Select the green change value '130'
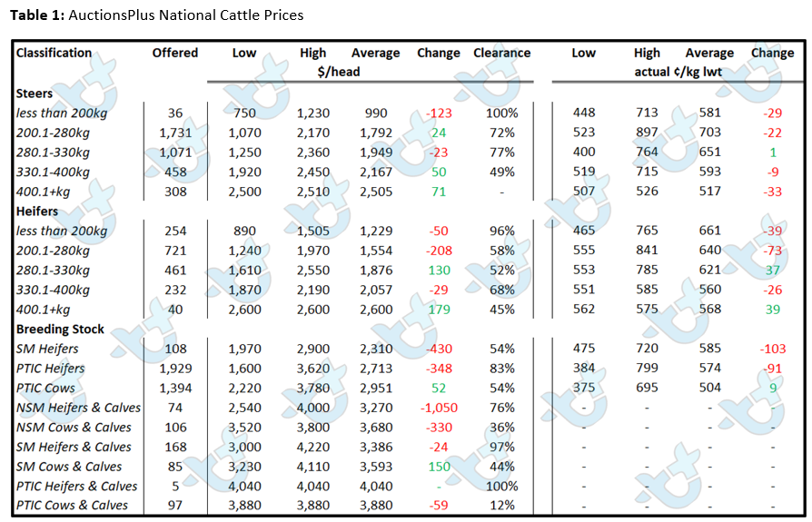The height and width of the screenshot is (522, 812). 439,271
